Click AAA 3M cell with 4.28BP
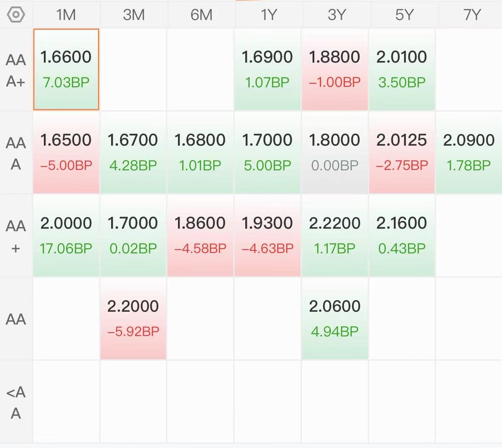This screenshot has width=502, height=448. [x=133, y=152]
